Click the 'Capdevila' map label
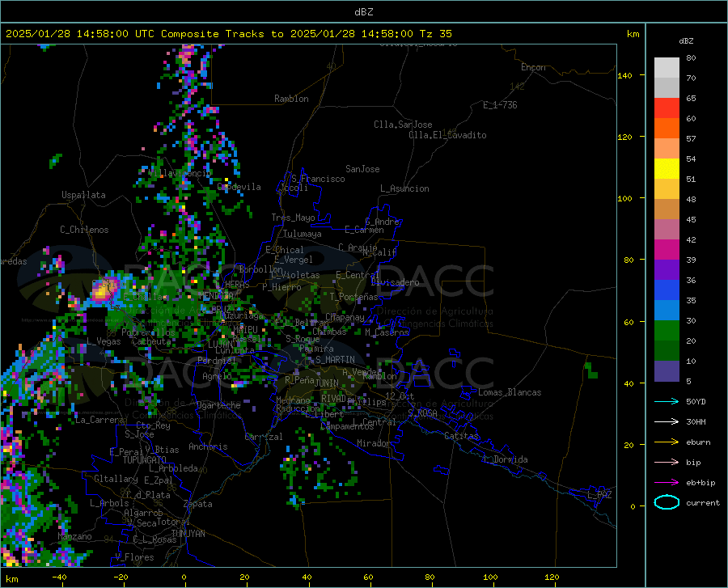 [239, 187]
